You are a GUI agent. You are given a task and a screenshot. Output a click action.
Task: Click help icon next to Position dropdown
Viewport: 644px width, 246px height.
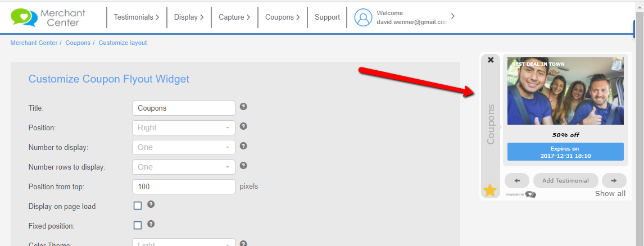(x=243, y=126)
